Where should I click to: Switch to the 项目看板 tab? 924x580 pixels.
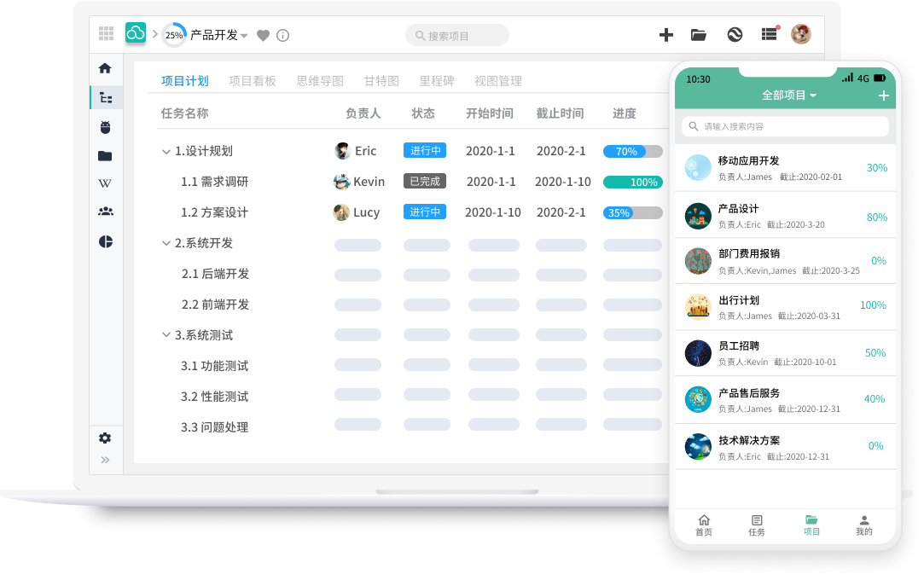[x=253, y=81]
